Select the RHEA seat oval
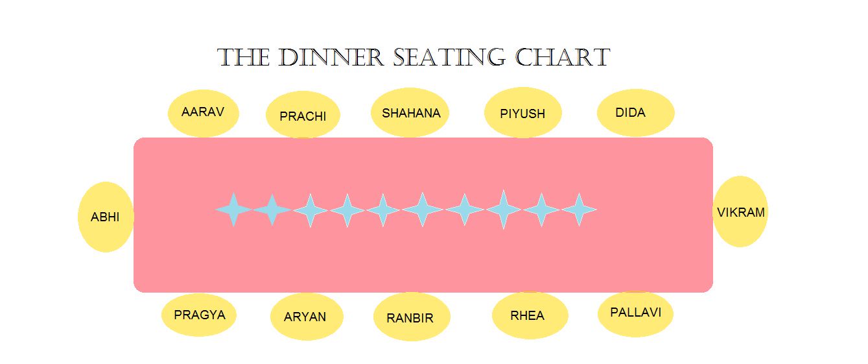The width and height of the screenshot is (868, 364). tap(530, 315)
